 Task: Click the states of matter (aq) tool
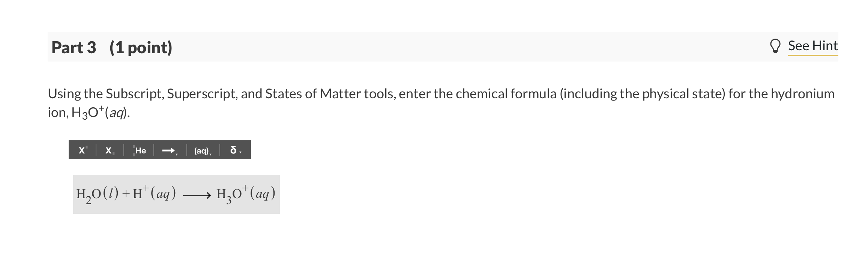click(x=201, y=150)
